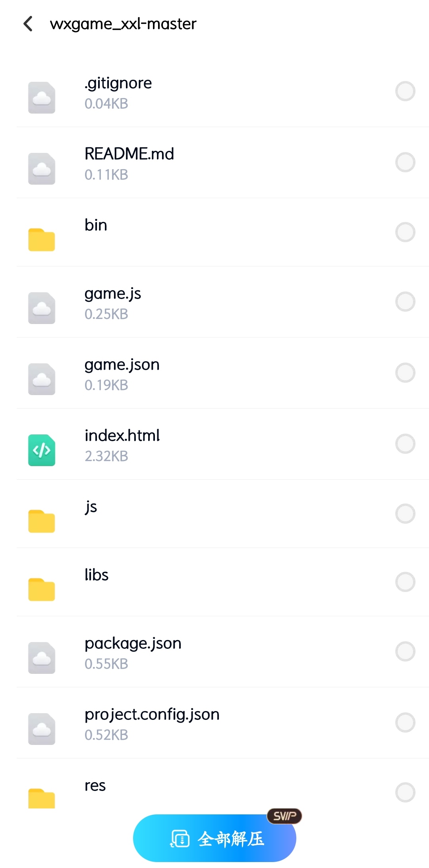Tap the SVIP badge
This screenshot has height=868, width=429.
point(284,816)
